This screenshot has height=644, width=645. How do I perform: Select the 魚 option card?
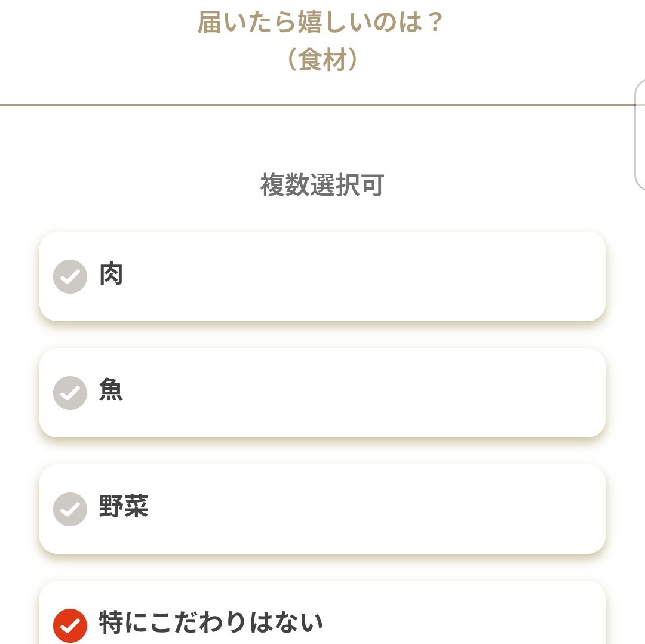[322, 393]
